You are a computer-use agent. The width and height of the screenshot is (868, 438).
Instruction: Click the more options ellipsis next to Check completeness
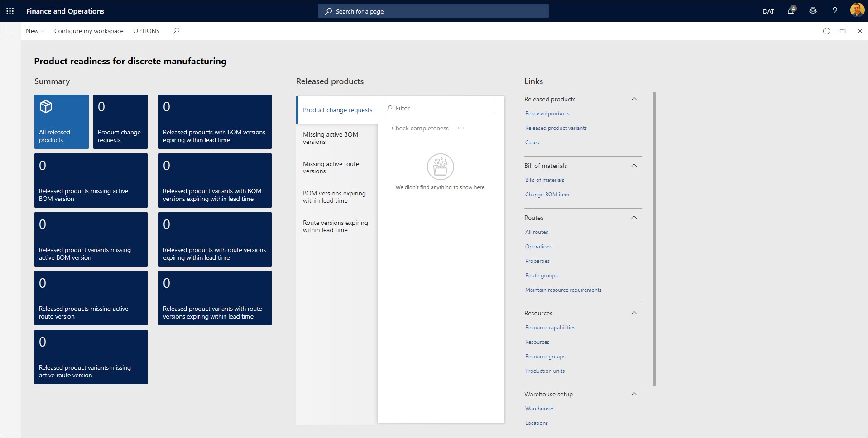click(461, 128)
